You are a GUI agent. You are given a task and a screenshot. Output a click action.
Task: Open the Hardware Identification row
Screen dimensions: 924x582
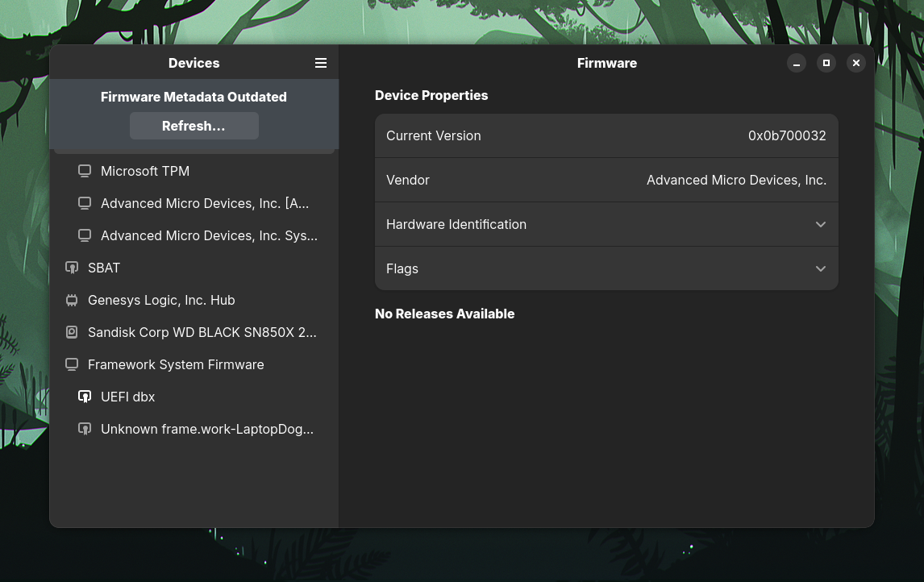point(564,224)
